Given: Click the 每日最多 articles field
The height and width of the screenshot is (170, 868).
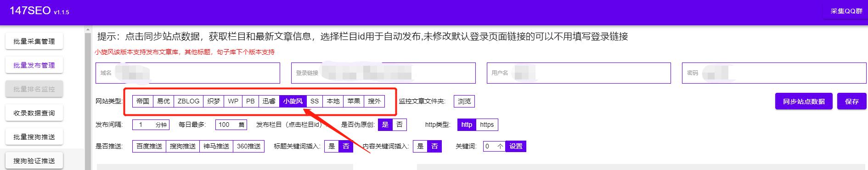Looking at the screenshot, I should tap(231, 125).
